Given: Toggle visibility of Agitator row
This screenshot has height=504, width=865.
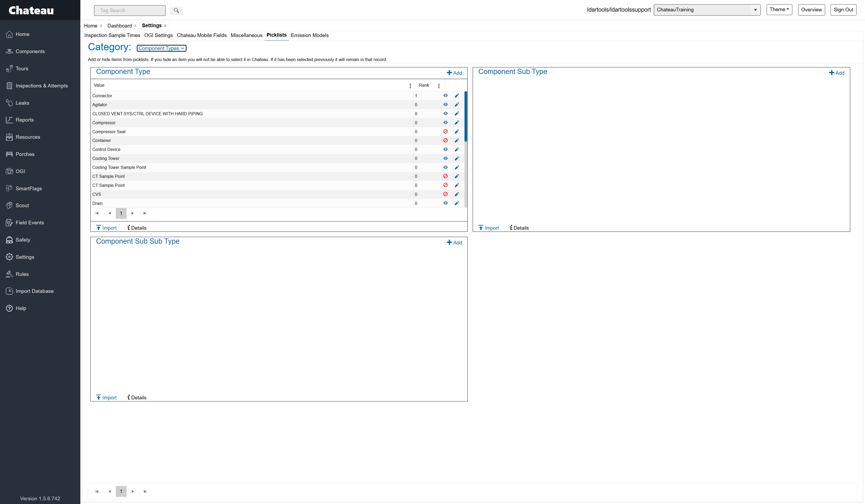Looking at the screenshot, I should click(445, 105).
